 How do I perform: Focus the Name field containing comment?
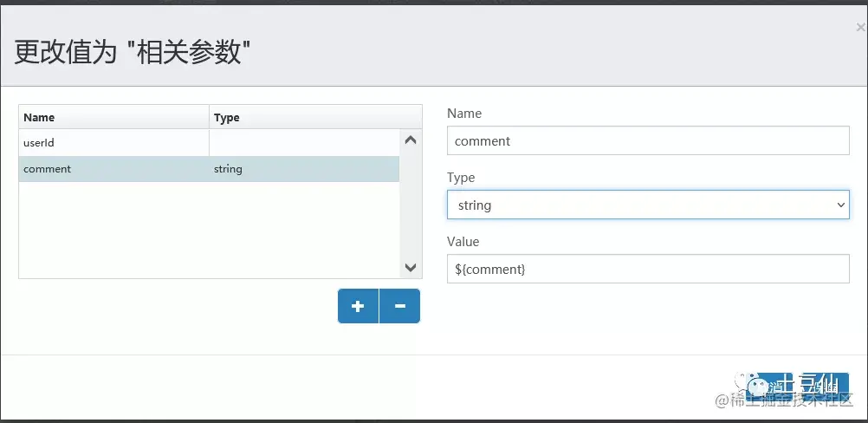pyautogui.click(x=648, y=140)
